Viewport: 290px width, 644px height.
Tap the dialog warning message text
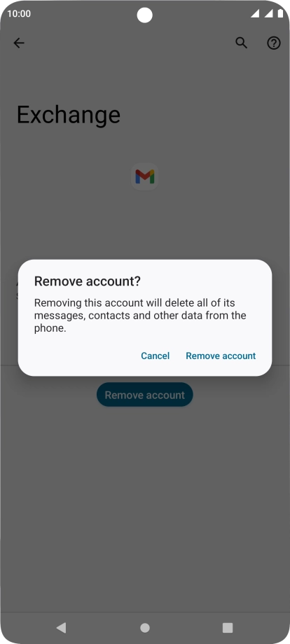click(140, 316)
